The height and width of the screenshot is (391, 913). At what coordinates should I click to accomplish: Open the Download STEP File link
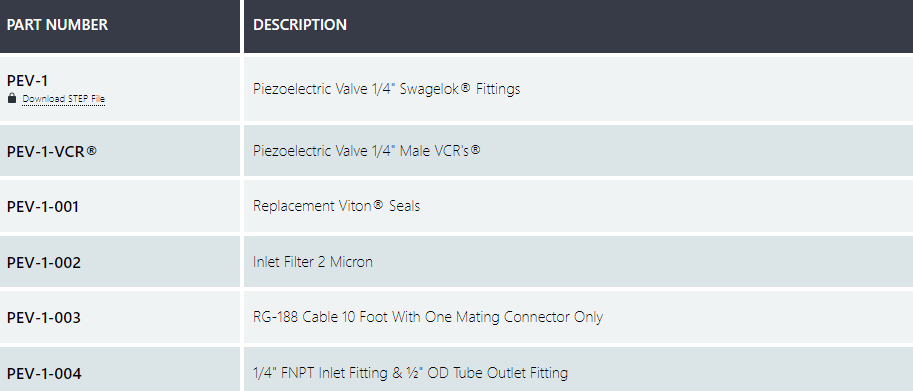coord(63,99)
